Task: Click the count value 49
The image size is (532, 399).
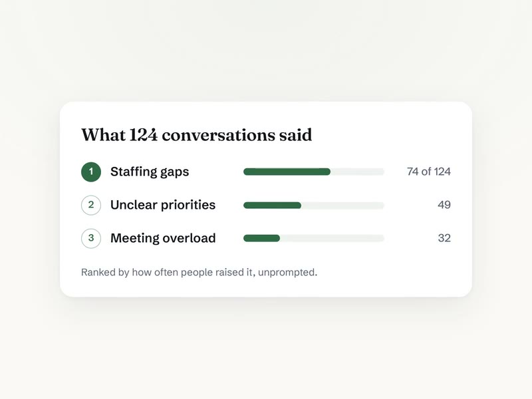Action: tap(444, 205)
